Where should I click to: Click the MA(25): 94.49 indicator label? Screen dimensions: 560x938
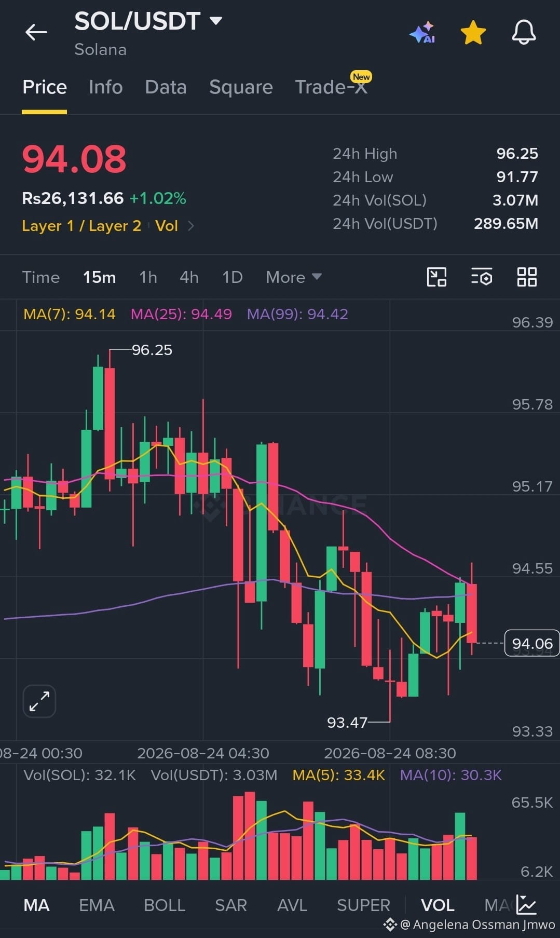[181, 314]
